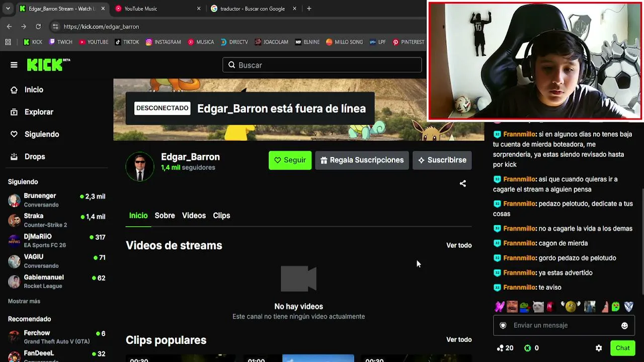Go back with browser back arrow
The width and height of the screenshot is (644, 362).
click(x=9, y=27)
